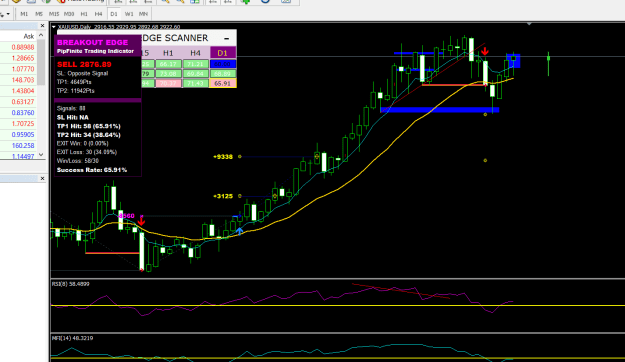Click the long blue support zone rectangle
The height and width of the screenshot is (362, 625).
tap(440, 110)
